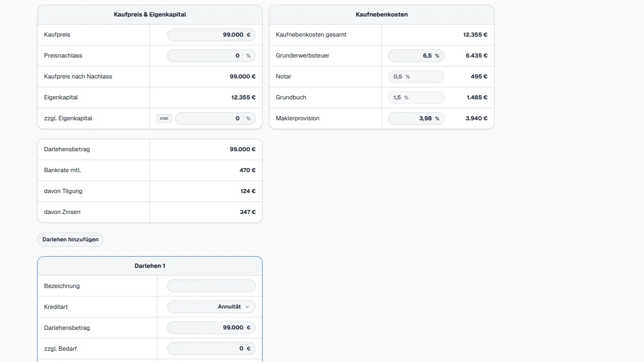Edit the Maklerprovision percentage field
Viewport: 644px width, 362px height.
click(416, 118)
